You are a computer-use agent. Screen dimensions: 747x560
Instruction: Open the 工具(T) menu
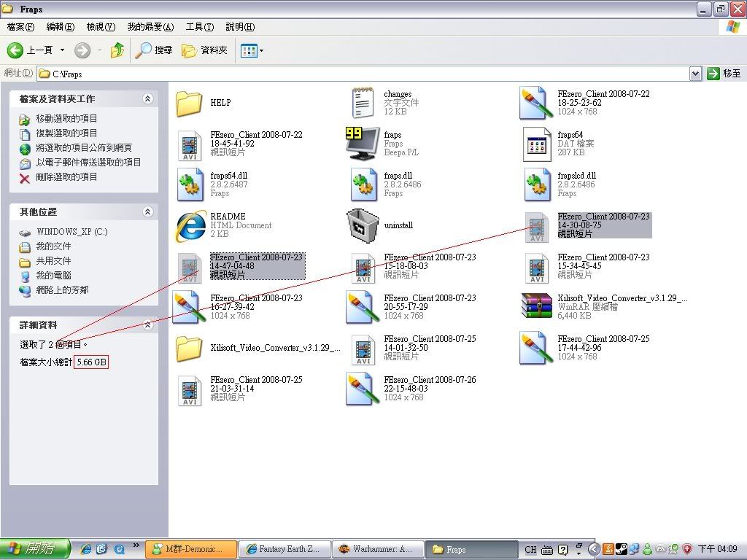click(x=199, y=27)
